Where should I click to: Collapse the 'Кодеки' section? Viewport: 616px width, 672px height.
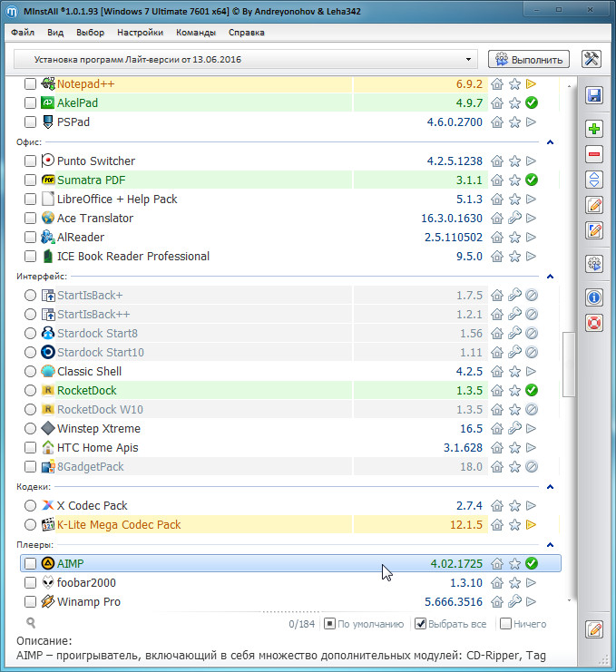[x=550, y=487]
